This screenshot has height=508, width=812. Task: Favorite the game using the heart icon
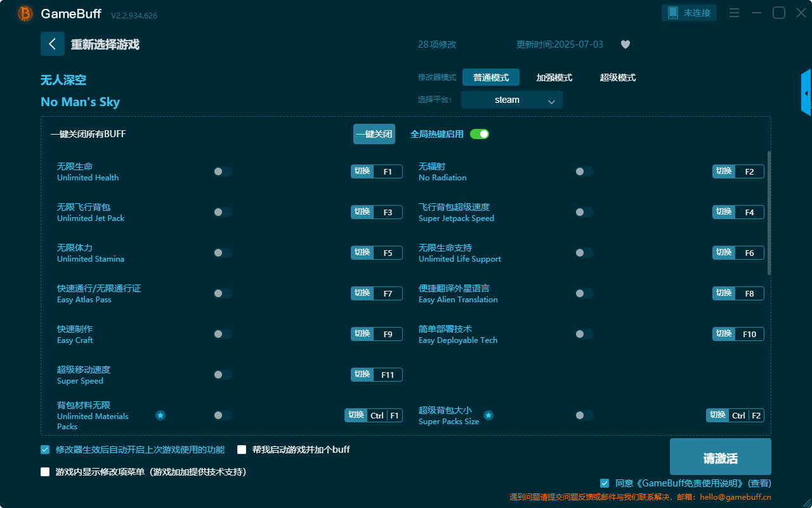pos(625,44)
